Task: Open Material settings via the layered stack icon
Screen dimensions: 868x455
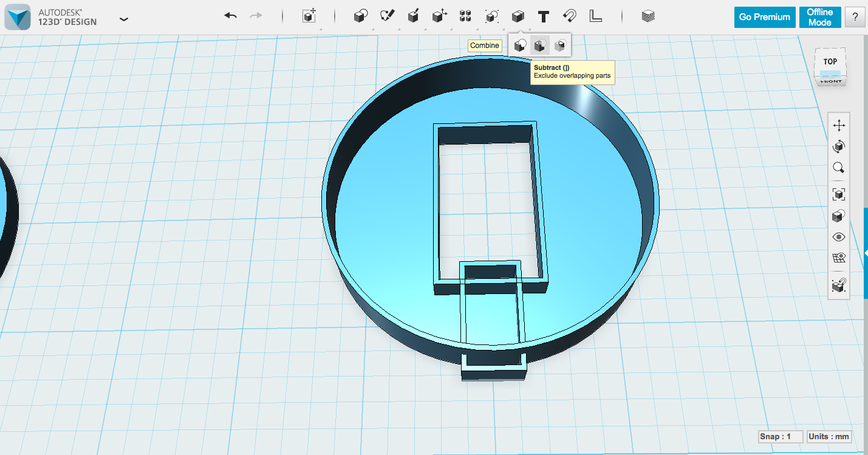Action: coord(648,16)
